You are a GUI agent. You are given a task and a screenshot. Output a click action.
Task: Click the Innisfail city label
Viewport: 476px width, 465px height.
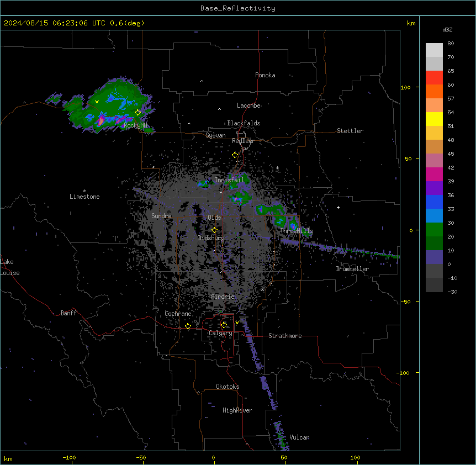coord(229,180)
